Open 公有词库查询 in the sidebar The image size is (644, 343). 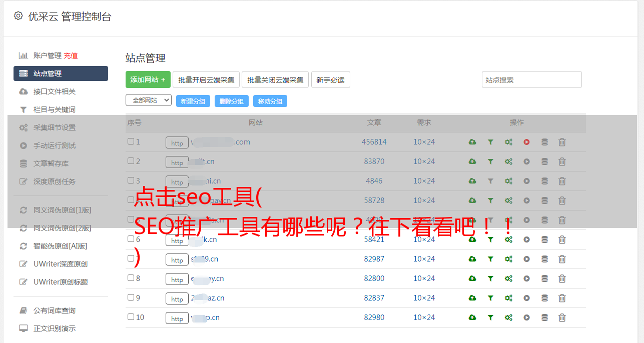point(55,310)
